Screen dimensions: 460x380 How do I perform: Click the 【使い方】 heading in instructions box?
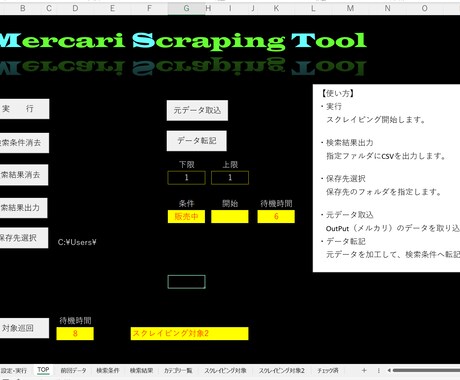click(338, 93)
